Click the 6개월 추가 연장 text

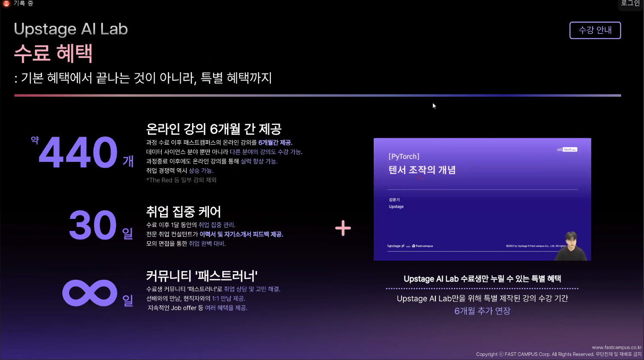point(482,311)
